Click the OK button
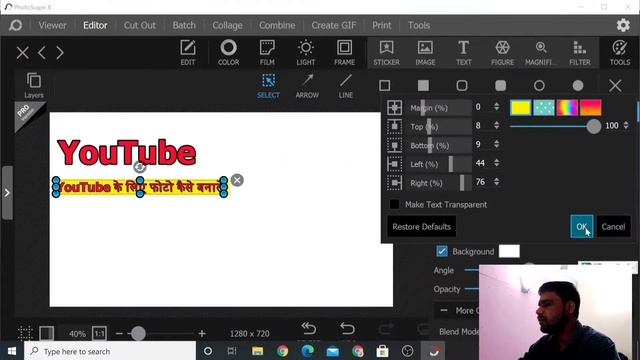This screenshot has height=360, width=640. pos(582,227)
